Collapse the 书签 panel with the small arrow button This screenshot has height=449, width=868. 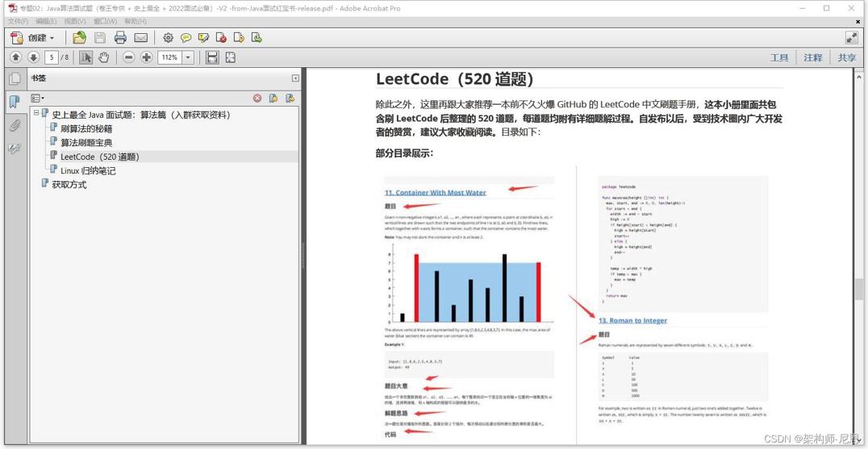295,78
